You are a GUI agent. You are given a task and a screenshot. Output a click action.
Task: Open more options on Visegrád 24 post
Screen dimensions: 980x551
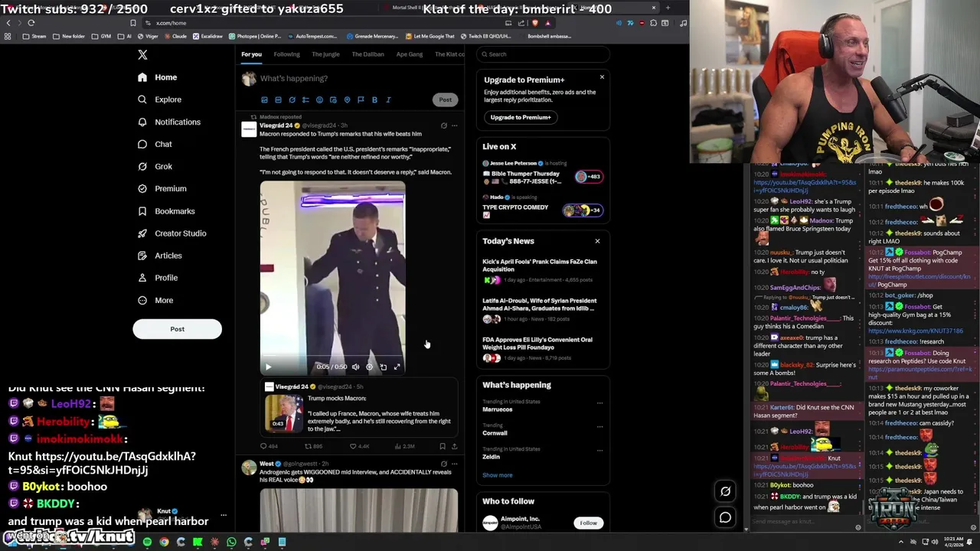[x=454, y=126]
